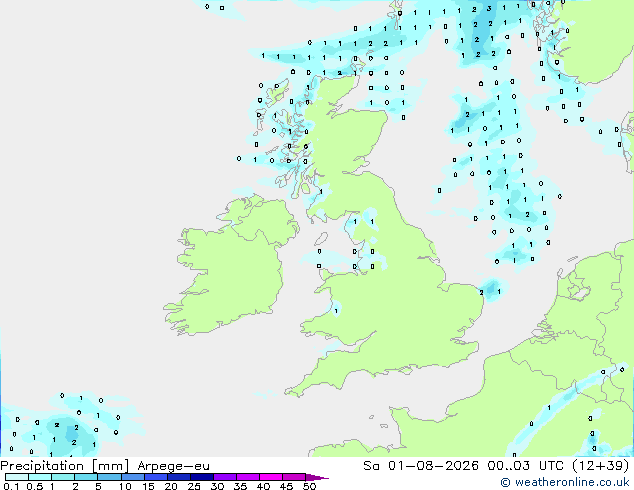634x490 pixels.
Task: Click the 'Precipitation [mm]' title text
Action: pyautogui.click(x=64, y=466)
